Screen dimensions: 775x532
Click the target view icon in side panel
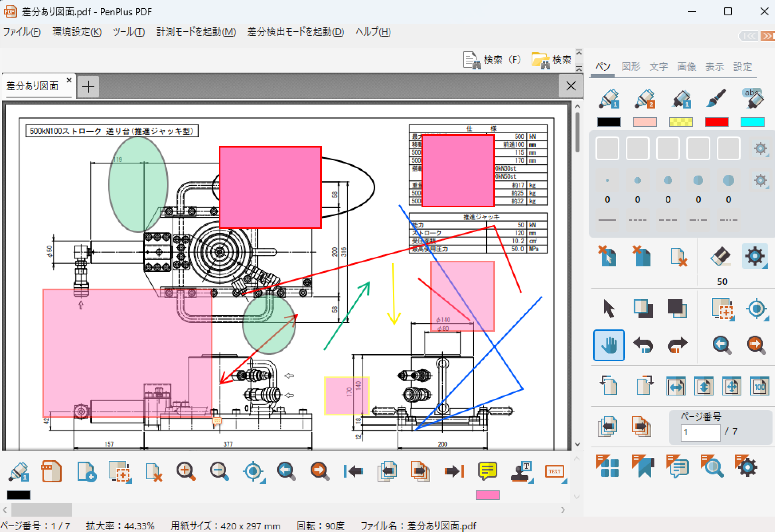(757, 309)
